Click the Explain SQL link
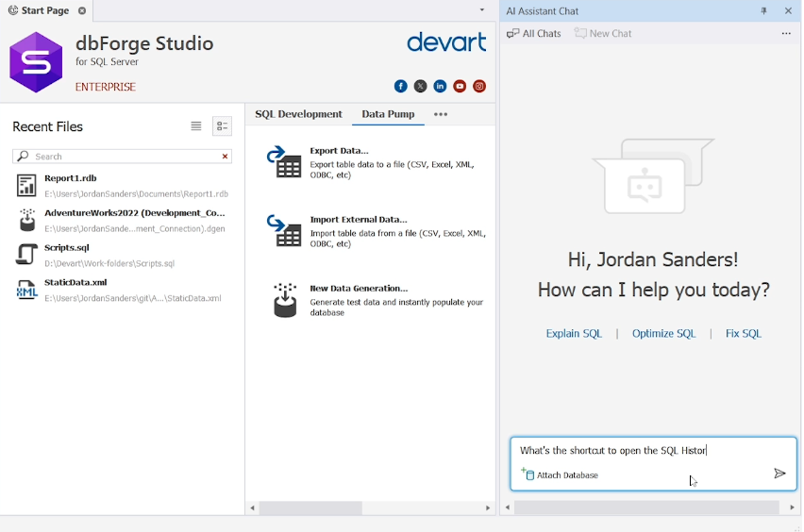Screen dimensions: 804x532 (x=574, y=334)
